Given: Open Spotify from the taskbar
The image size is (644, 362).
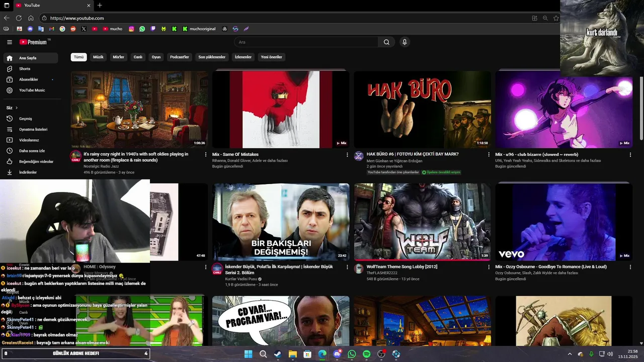Looking at the screenshot, I should (x=367, y=354).
